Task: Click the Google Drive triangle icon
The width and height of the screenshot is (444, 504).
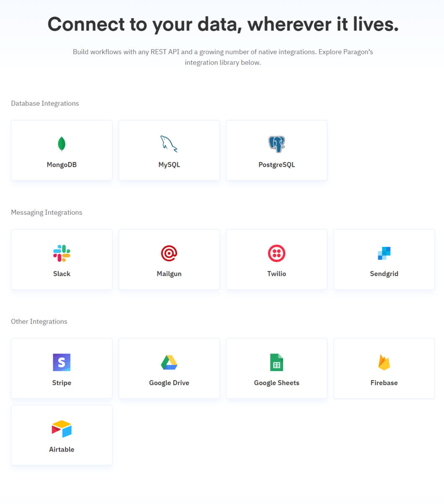Action: point(169,362)
